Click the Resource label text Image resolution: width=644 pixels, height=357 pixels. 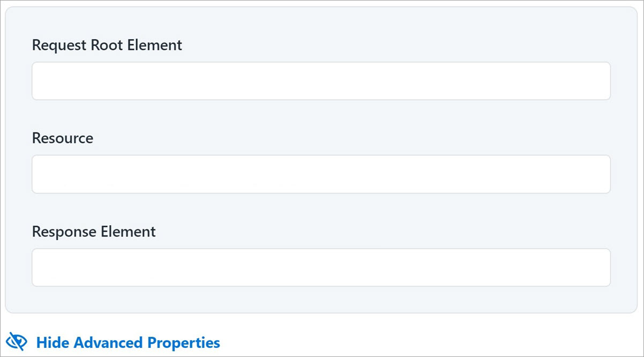click(x=63, y=138)
